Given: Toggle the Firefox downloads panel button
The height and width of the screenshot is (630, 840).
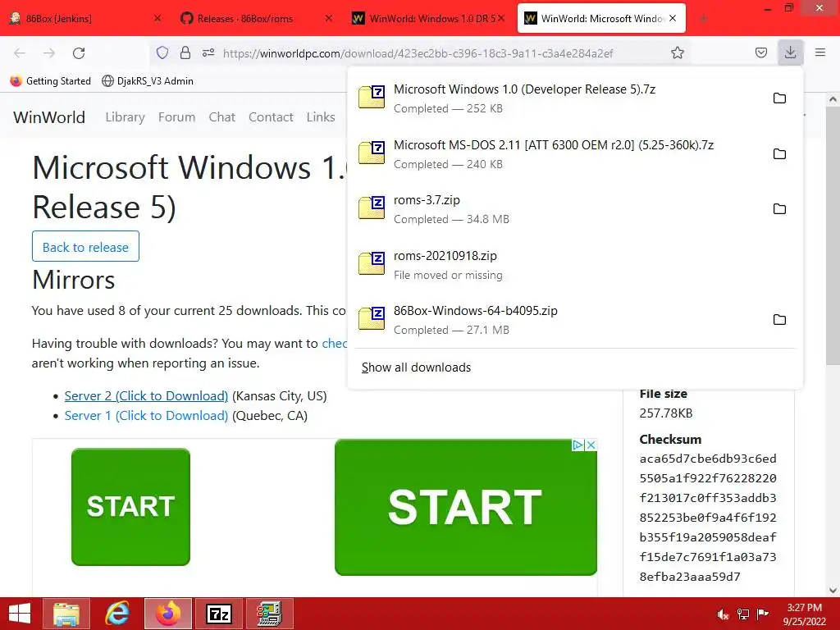Looking at the screenshot, I should tap(790, 52).
